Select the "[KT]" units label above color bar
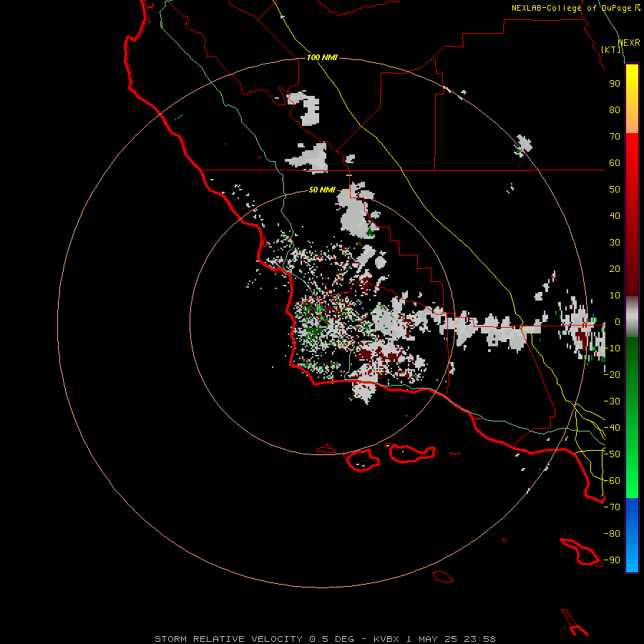The width and height of the screenshot is (644, 644). pyautogui.click(x=611, y=49)
